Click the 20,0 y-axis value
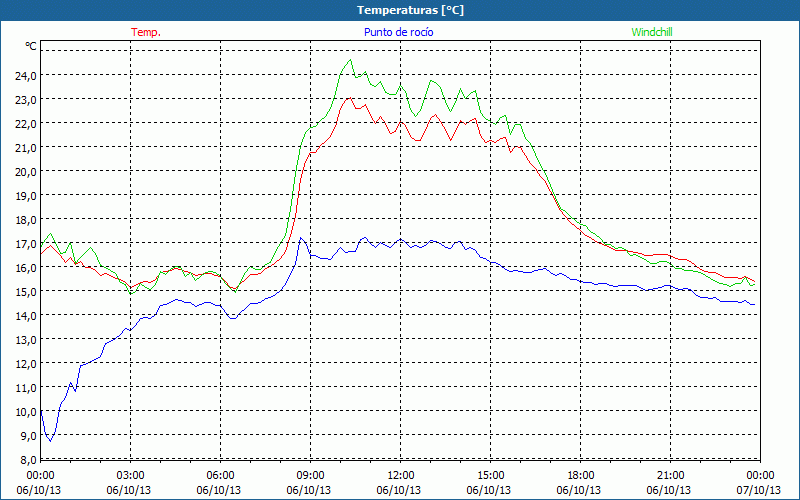Viewport: 800px width, 500px height. pos(26,171)
